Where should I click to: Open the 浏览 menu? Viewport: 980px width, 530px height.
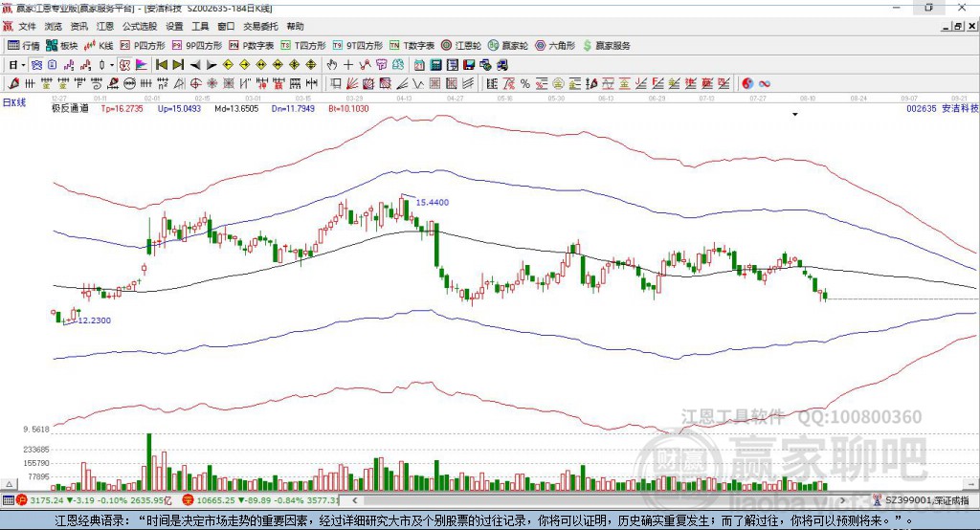tap(54, 26)
